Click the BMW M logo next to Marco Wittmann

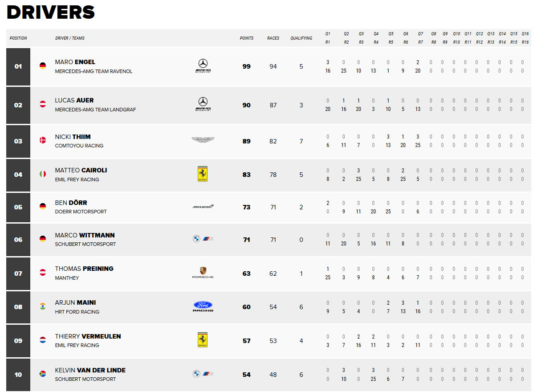pyautogui.click(x=203, y=239)
